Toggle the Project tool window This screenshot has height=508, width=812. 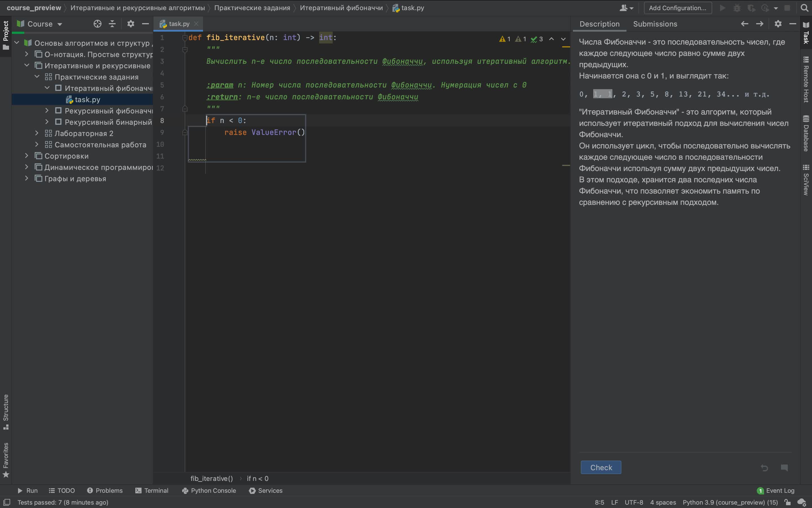coord(6,35)
